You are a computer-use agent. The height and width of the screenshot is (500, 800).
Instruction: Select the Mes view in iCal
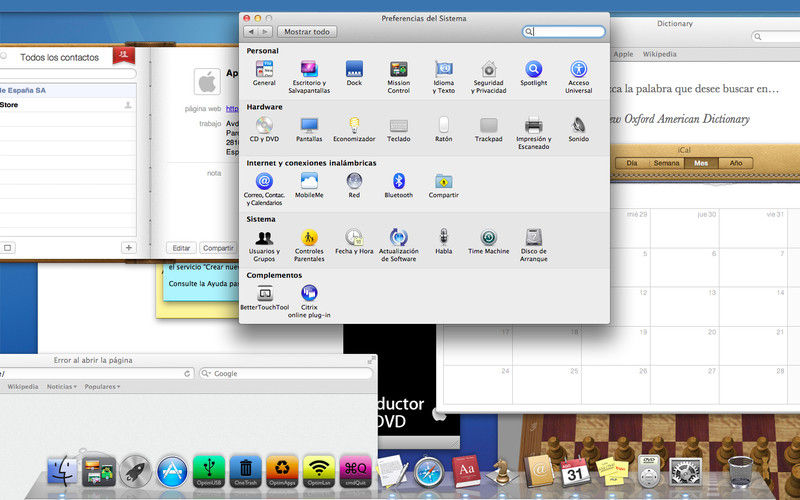[701, 163]
